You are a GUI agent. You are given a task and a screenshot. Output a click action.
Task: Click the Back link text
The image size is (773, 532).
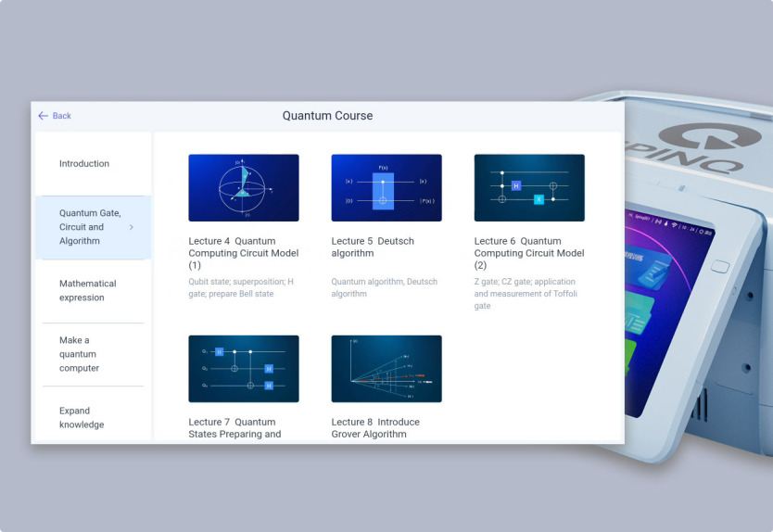(x=61, y=116)
